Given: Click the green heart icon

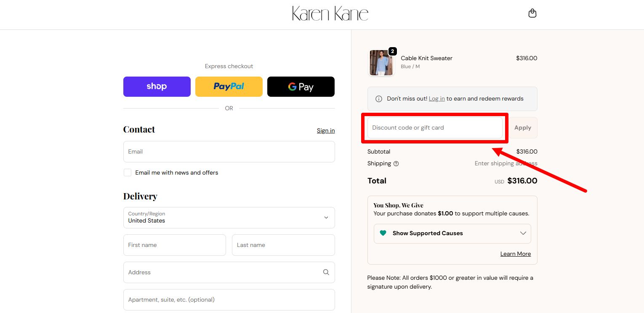Looking at the screenshot, I should pyautogui.click(x=383, y=233).
